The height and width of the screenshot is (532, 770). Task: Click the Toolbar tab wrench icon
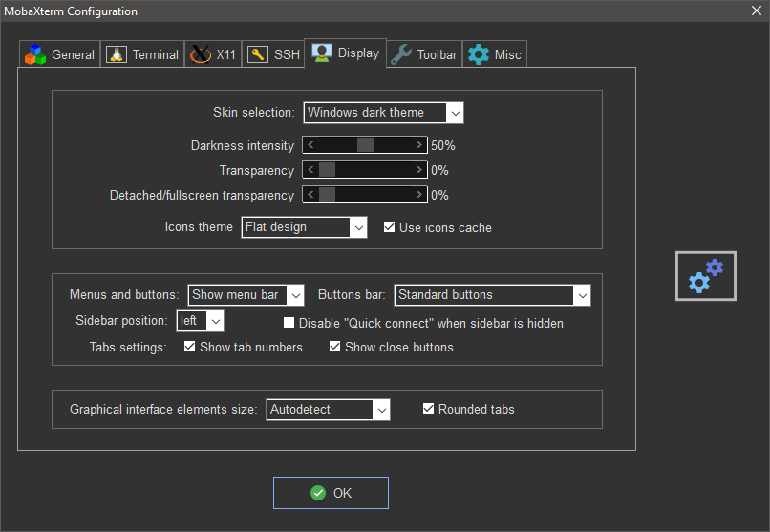coord(401,54)
